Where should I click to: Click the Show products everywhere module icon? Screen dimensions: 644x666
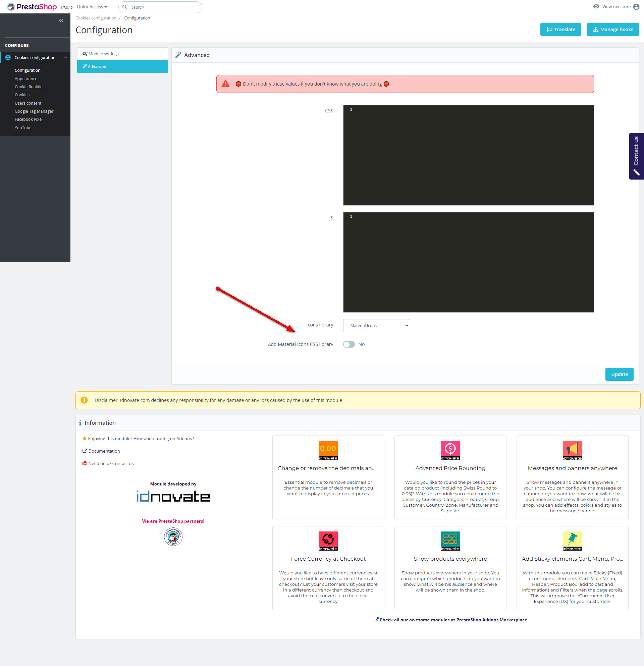[450, 541]
